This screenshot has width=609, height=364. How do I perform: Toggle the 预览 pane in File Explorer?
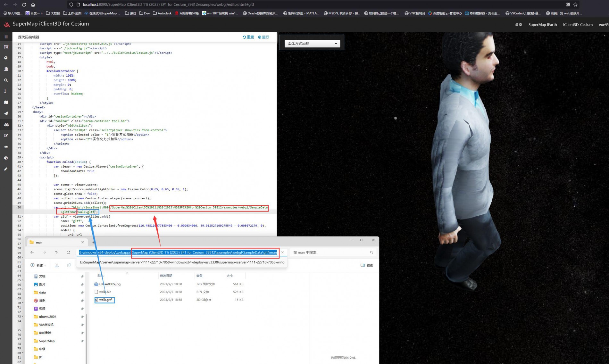pos(367,265)
